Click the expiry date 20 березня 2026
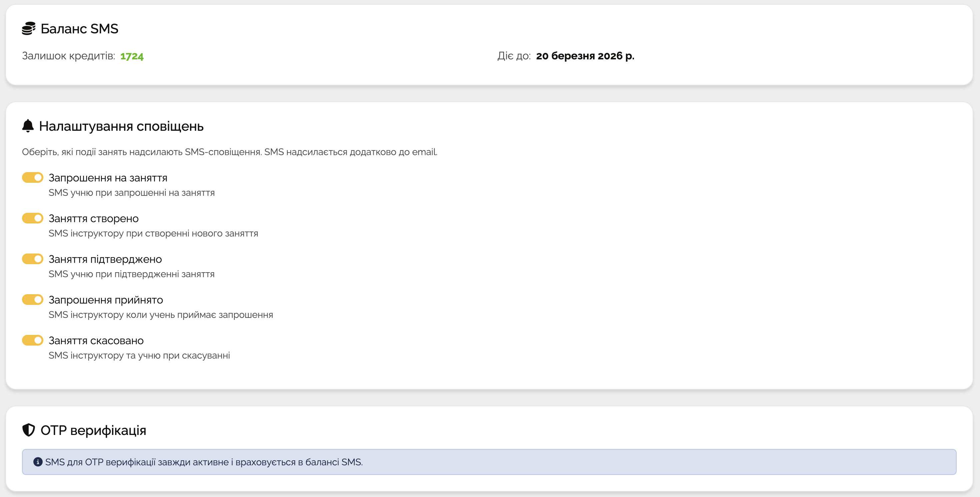This screenshot has height=497, width=980. pos(585,56)
